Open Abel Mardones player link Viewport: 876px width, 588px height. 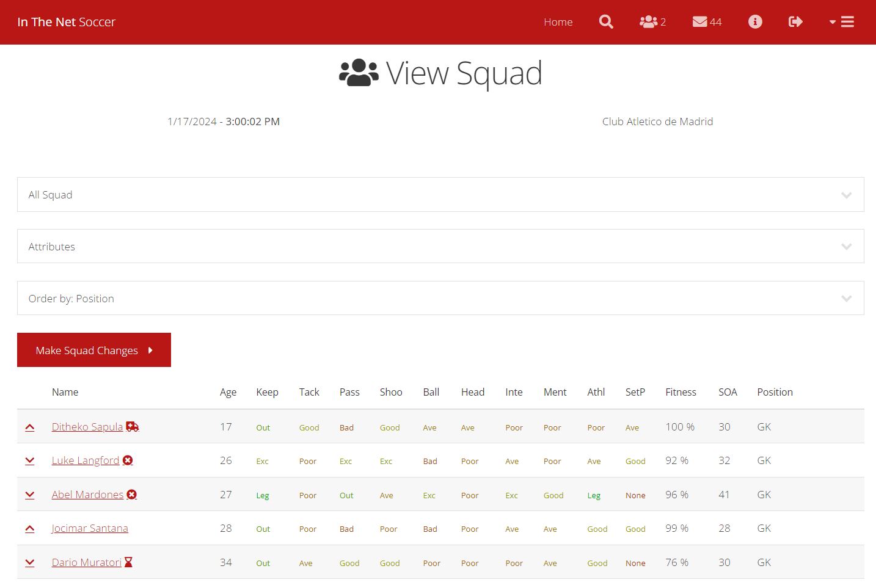[x=87, y=495]
